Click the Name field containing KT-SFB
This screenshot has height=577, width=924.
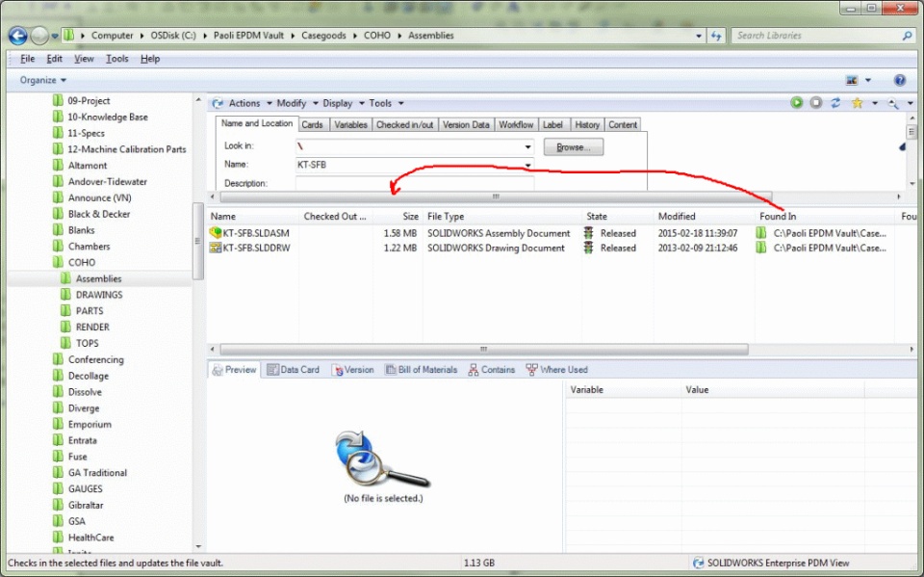click(410, 165)
